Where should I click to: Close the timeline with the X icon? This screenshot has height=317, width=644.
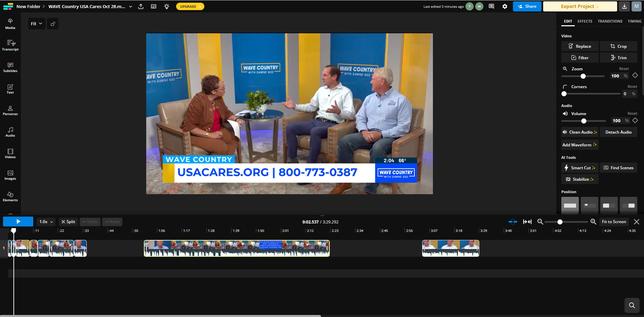click(637, 222)
